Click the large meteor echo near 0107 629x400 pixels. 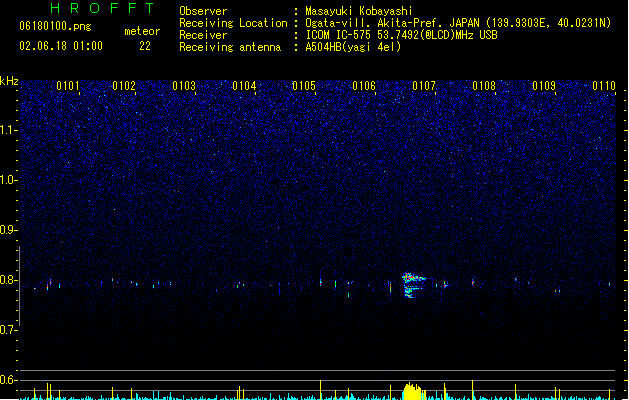[x=413, y=285]
